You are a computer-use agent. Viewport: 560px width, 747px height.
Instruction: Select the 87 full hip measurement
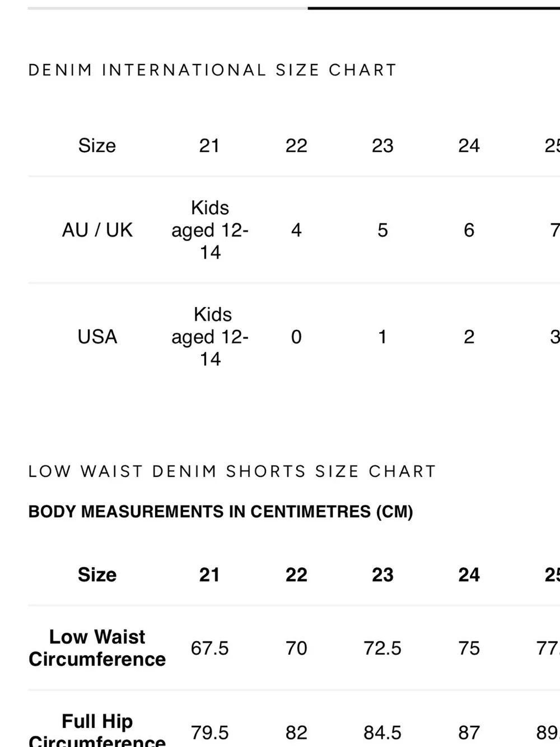click(469, 732)
